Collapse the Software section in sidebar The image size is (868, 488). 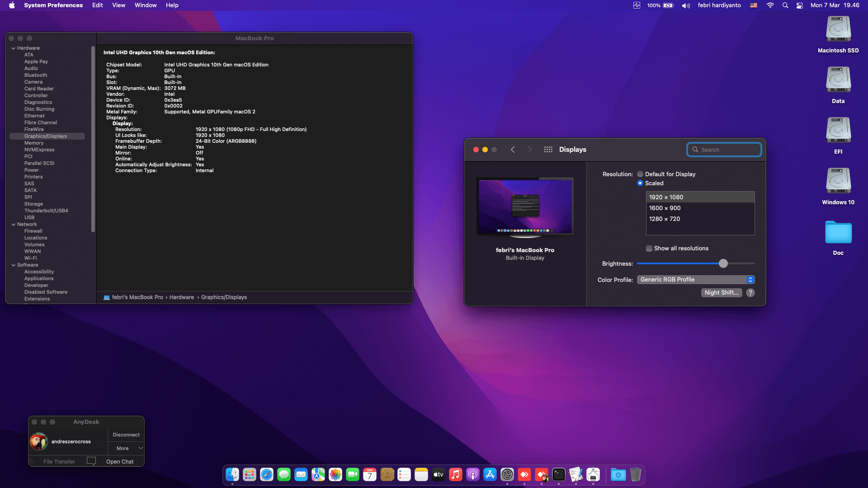coord(13,265)
